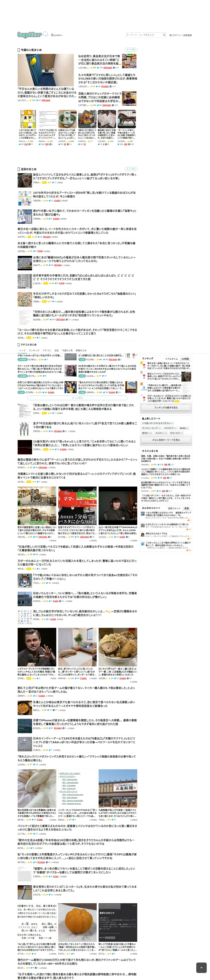Select the ランキング navigation tab

point(34,350)
